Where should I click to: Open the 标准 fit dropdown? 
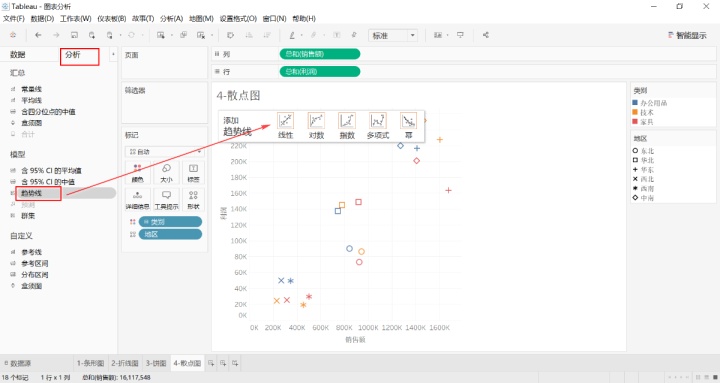(393, 35)
